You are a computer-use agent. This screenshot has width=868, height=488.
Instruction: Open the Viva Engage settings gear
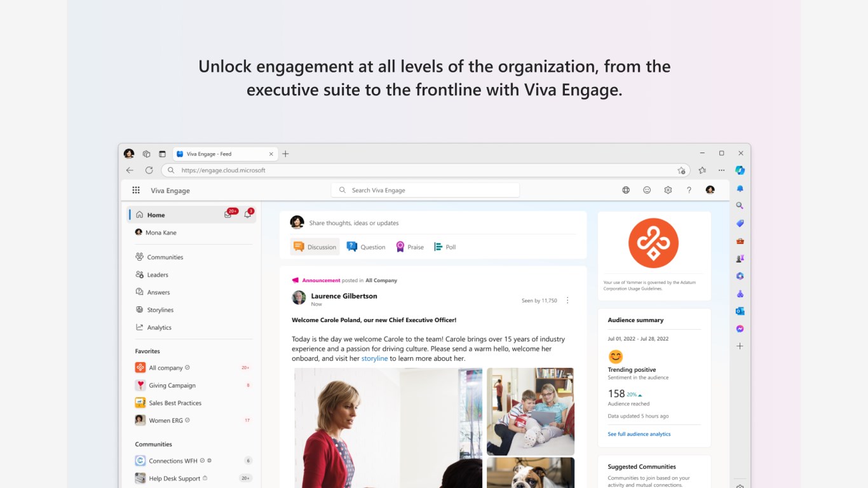pyautogui.click(x=668, y=190)
